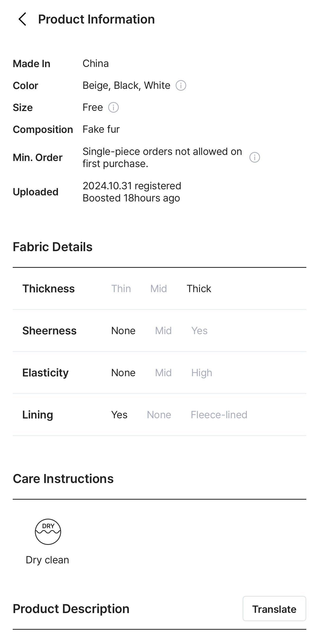Screen dimensions: 319x644
Task: Select Mid thickness option
Action: (x=158, y=289)
